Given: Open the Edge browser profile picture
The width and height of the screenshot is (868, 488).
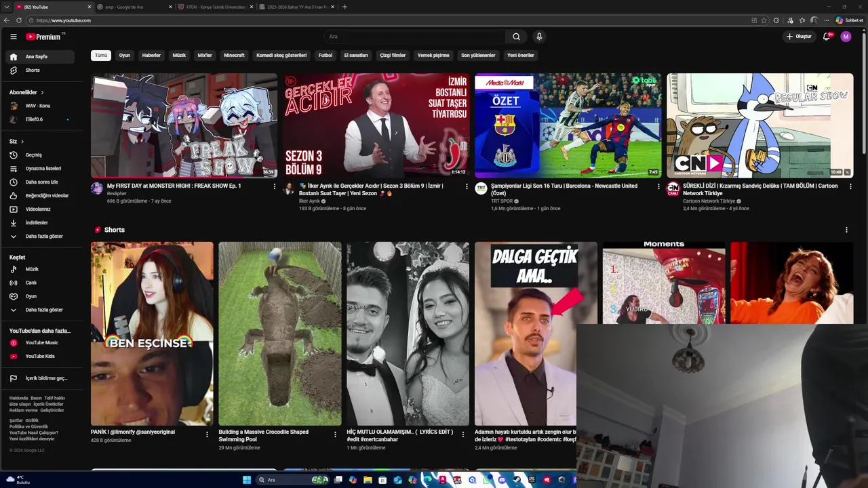Looking at the screenshot, I should coord(814,20).
